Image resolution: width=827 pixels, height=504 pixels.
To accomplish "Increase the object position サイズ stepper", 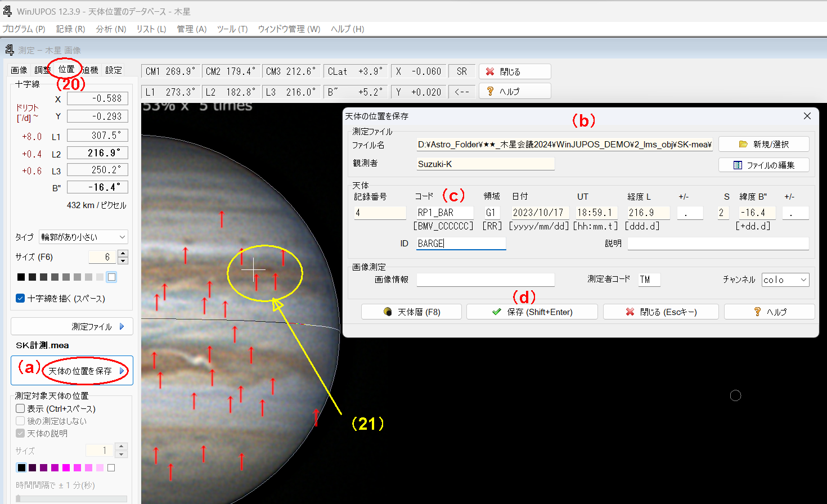I will (121, 447).
